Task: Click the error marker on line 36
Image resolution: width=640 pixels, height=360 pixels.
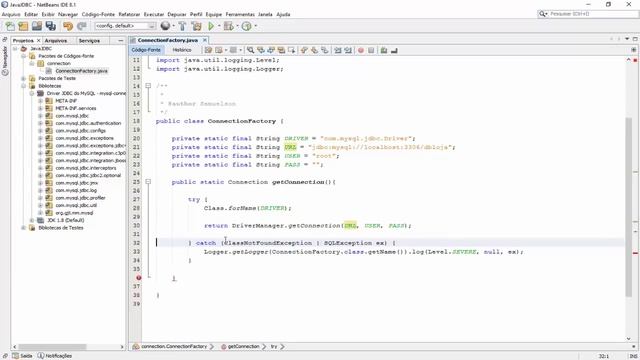Action: [138, 278]
